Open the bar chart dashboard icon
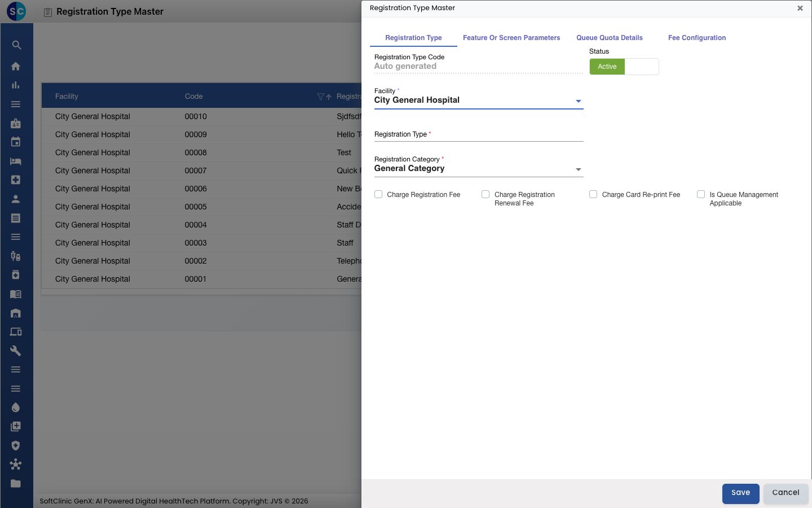812x508 pixels. click(x=16, y=85)
